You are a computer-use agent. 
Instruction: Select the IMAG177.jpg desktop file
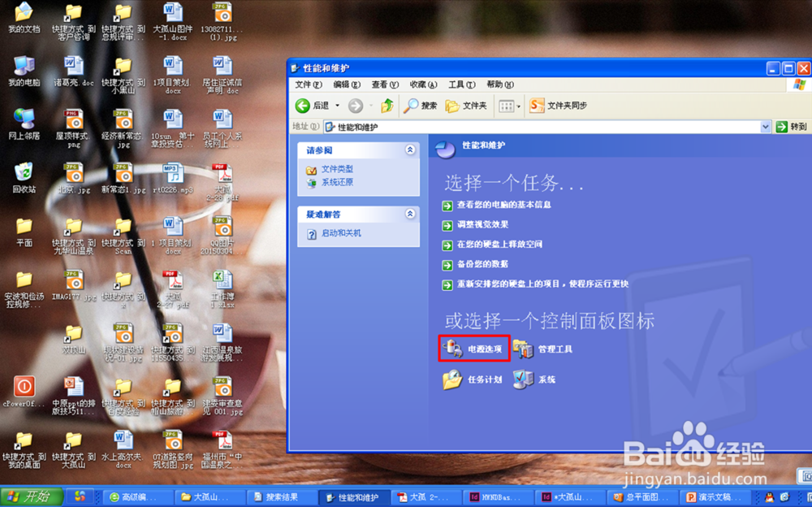[x=74, y=285]
